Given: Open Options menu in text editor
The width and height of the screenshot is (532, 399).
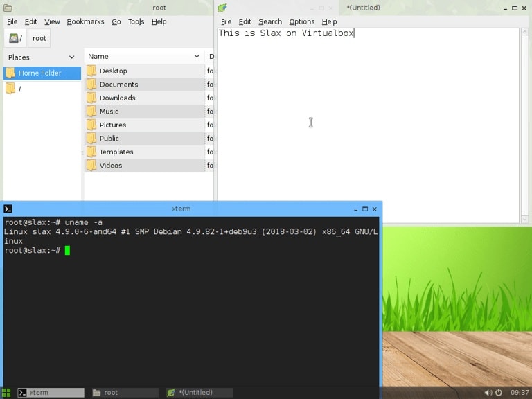Looking at the screenshot, I should (301, 21).
